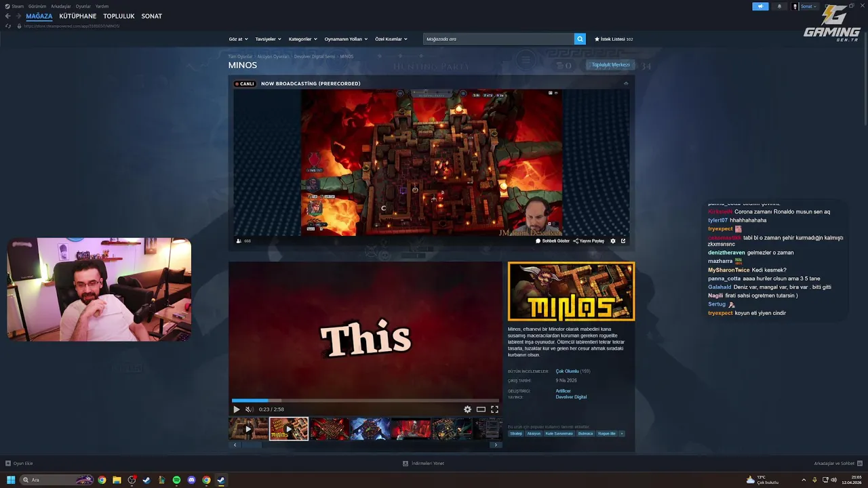
Task: Open Artificer developer link
Action: (x=563, y=391)
